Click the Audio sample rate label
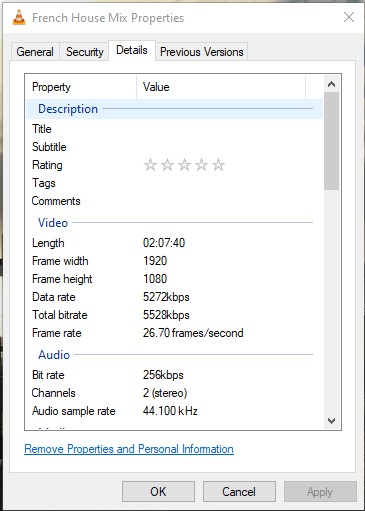This screenshot has height=511, width=365. [74, 411]
